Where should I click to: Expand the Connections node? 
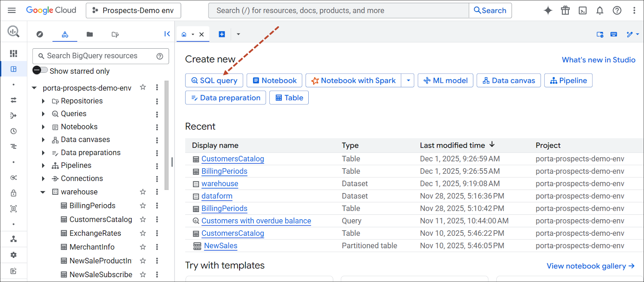tap(43, 179)
